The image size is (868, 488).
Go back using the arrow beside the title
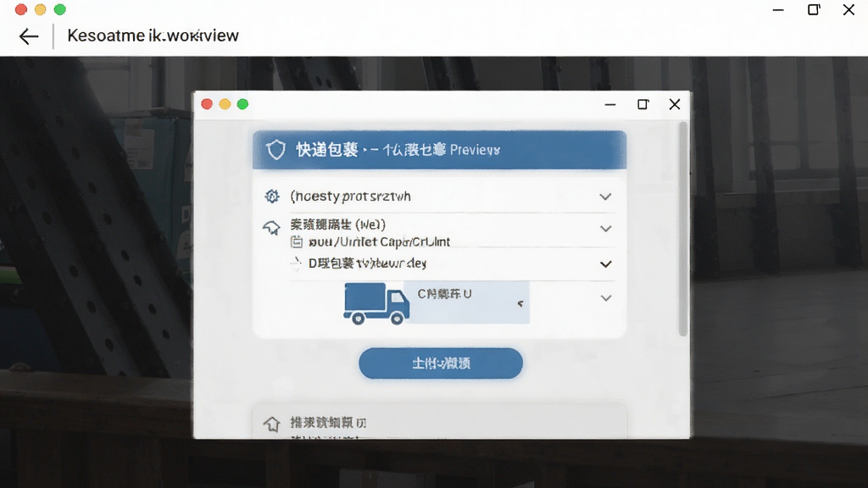click(x=29, y=36)
